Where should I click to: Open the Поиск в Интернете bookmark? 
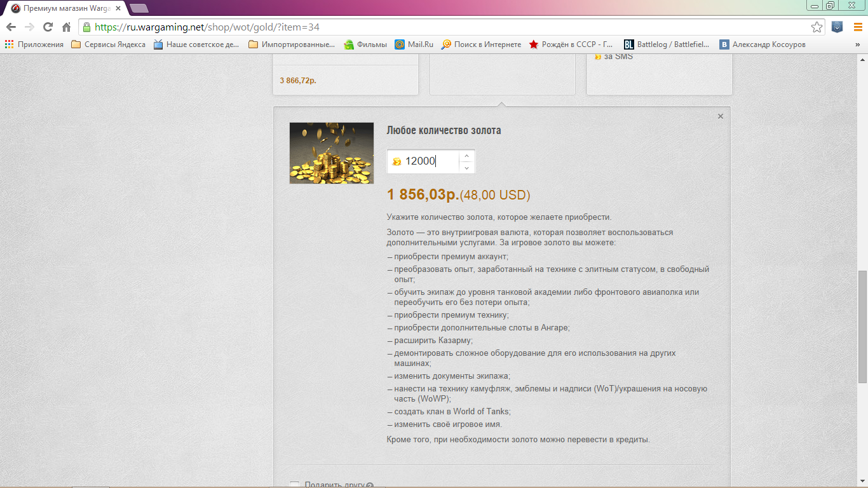(481, 44)
